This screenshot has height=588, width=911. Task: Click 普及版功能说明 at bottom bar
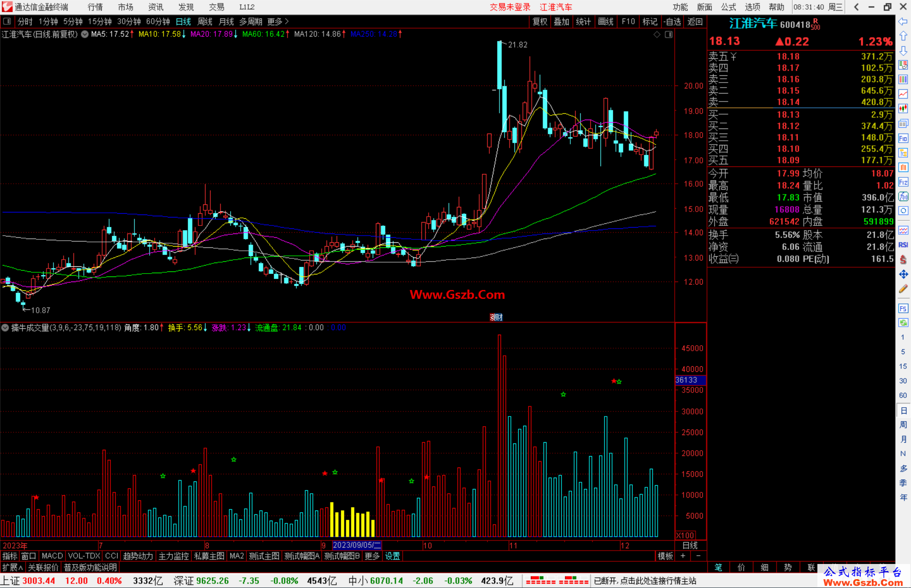[90, 567]
